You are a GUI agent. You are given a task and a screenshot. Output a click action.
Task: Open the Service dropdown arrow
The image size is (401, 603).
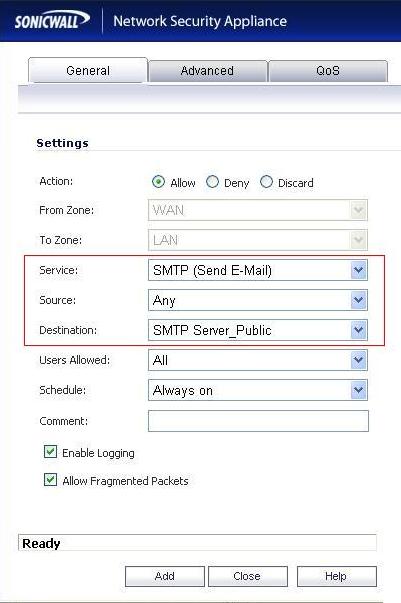[x=358, y=270]
